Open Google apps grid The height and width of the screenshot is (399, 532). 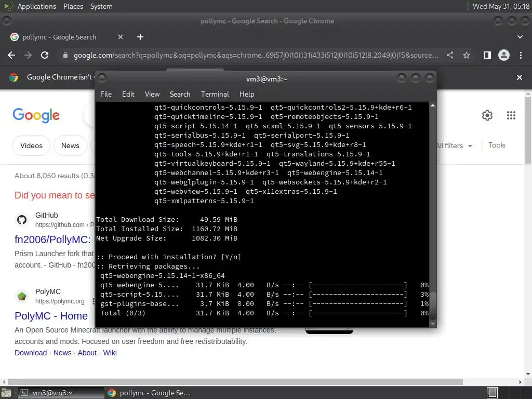click(511, 115)
